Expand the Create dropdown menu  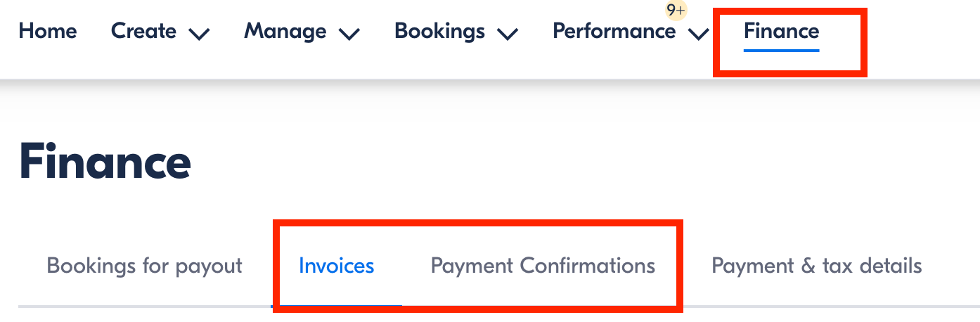tap(144, 32)
